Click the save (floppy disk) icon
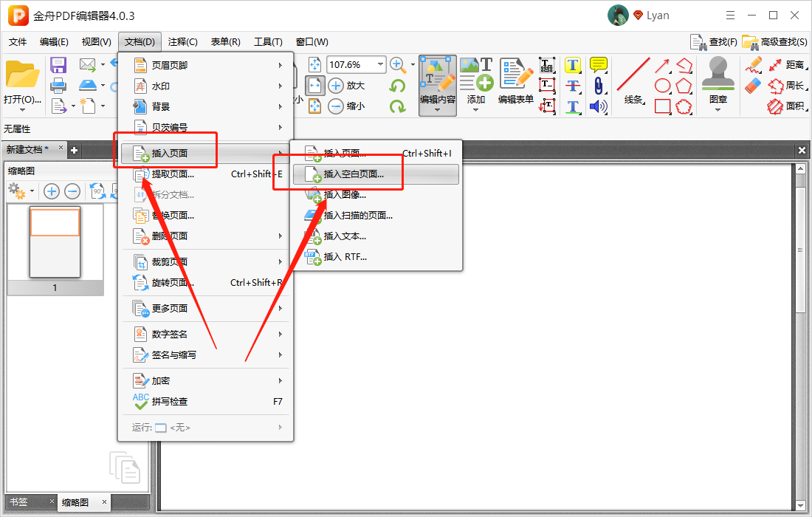Image resolution: width=812 pixels, height=517 pixels. click(58, 65)
